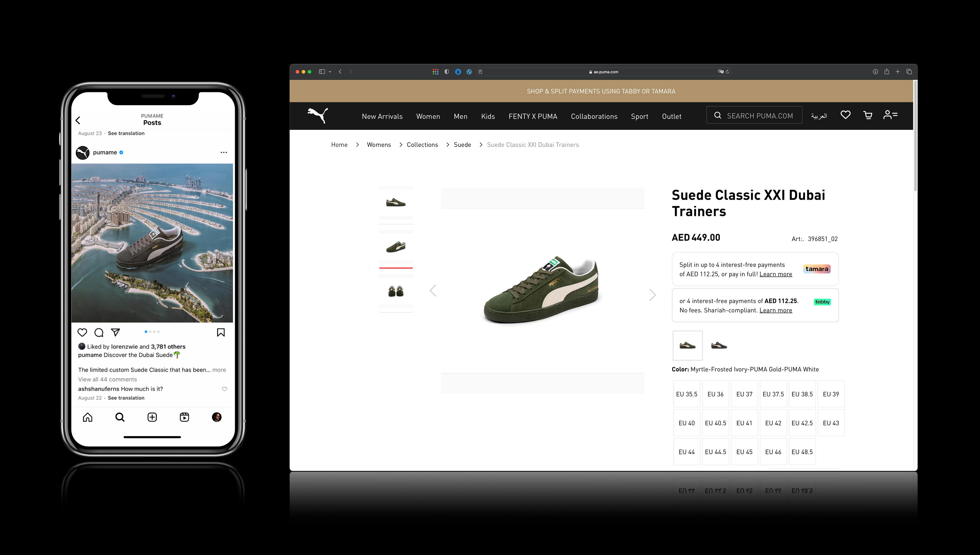Select size EU 36

click(715, 394)
